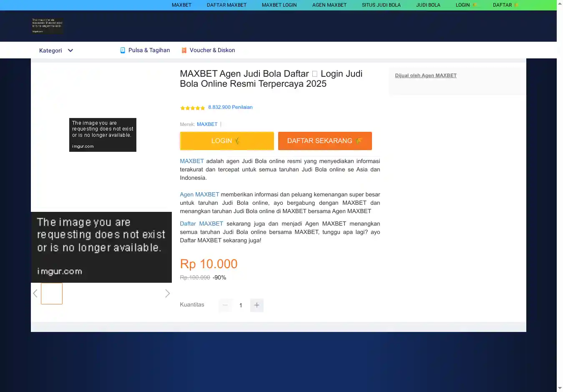
Task: Open MAXBET LOGIN in top menu
Action: (279, 5)
